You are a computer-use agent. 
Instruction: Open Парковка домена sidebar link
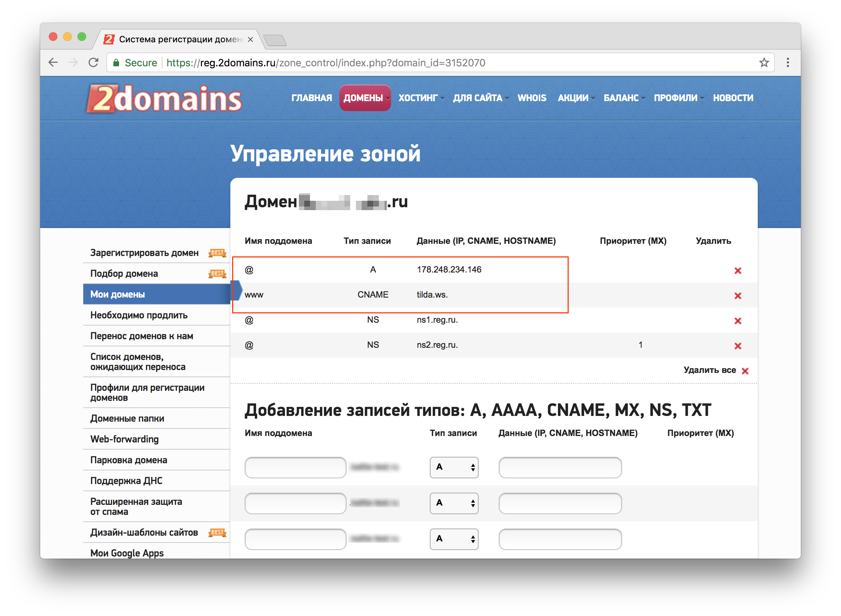coord(129,460)
